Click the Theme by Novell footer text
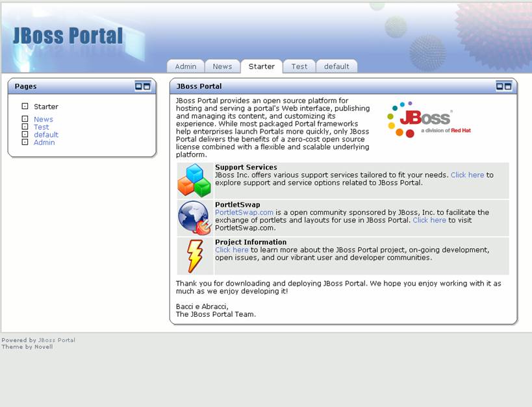The image size is (532, 407). [x=27, y=347]
